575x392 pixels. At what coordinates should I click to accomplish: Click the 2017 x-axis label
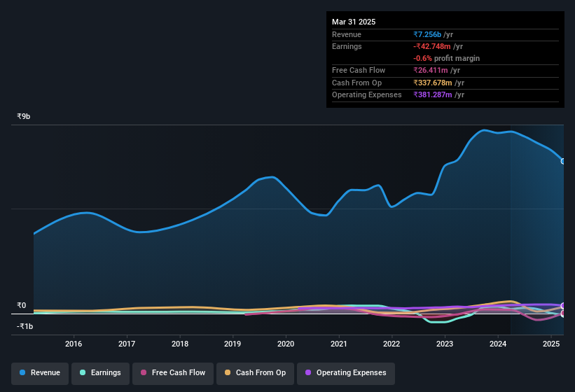(x=127, y=344)
